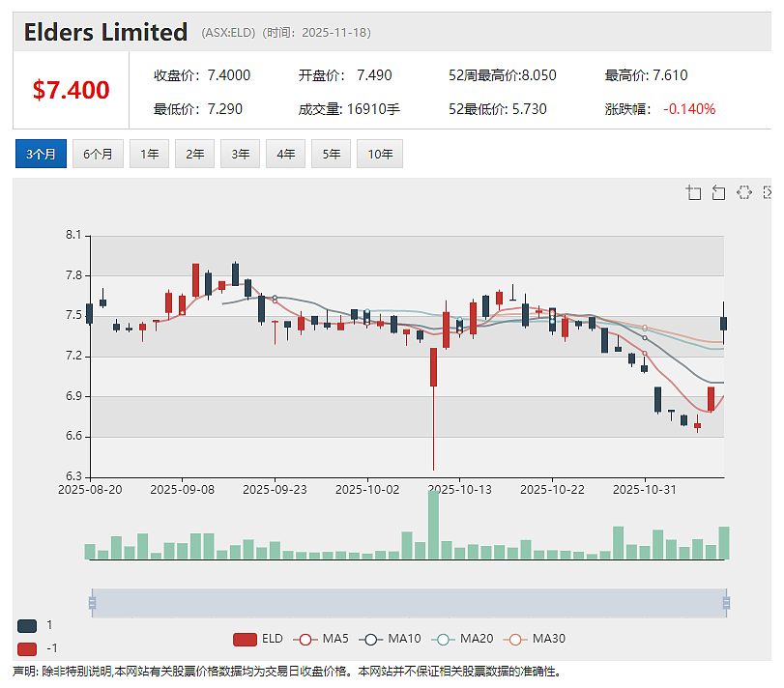Screen dimensions: 784x688
Task: Click the 最低价: 7.290 value
Action: pos(198,109)
